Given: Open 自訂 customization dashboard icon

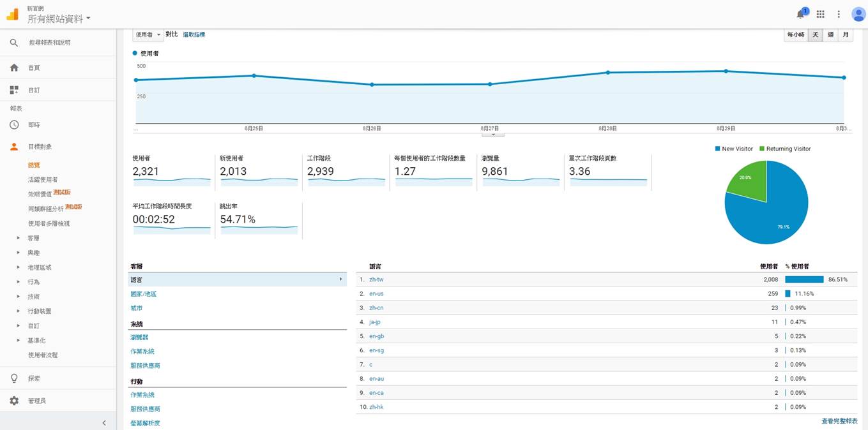Looking at the screenshot, I should (14, 90).
